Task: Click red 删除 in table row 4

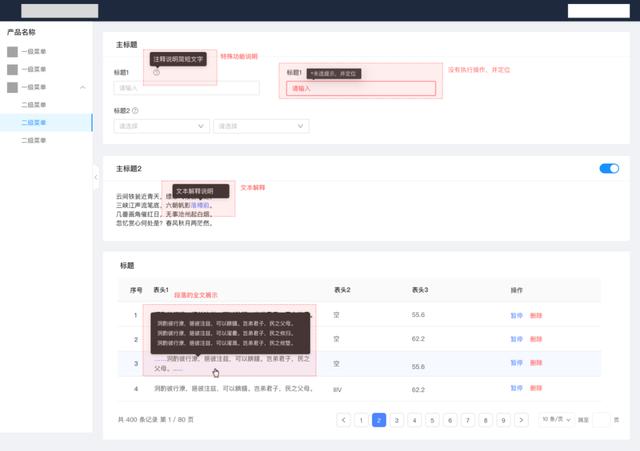Action: (536, 388)
